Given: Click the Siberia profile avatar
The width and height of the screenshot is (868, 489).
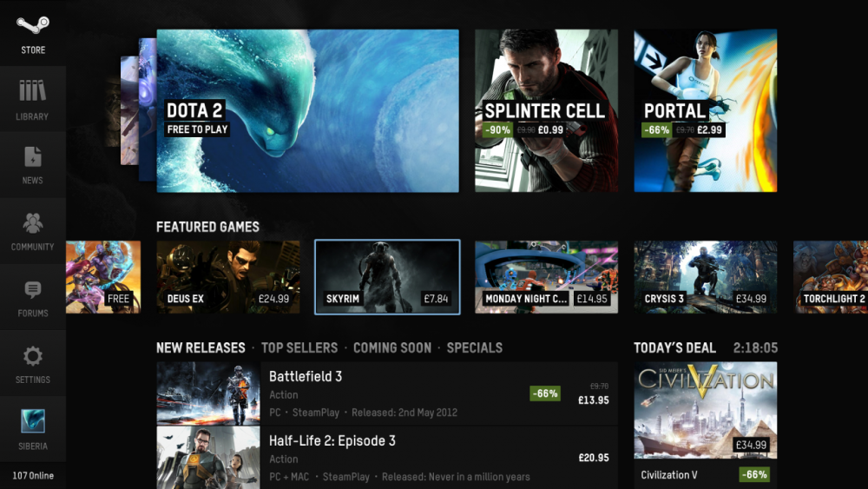Looking at the screenshot, I should point(32,422).
